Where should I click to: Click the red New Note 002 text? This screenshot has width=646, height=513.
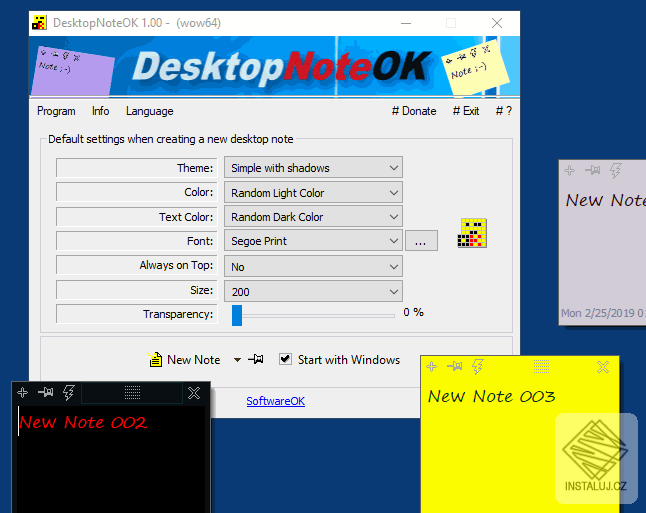point(83,422)
